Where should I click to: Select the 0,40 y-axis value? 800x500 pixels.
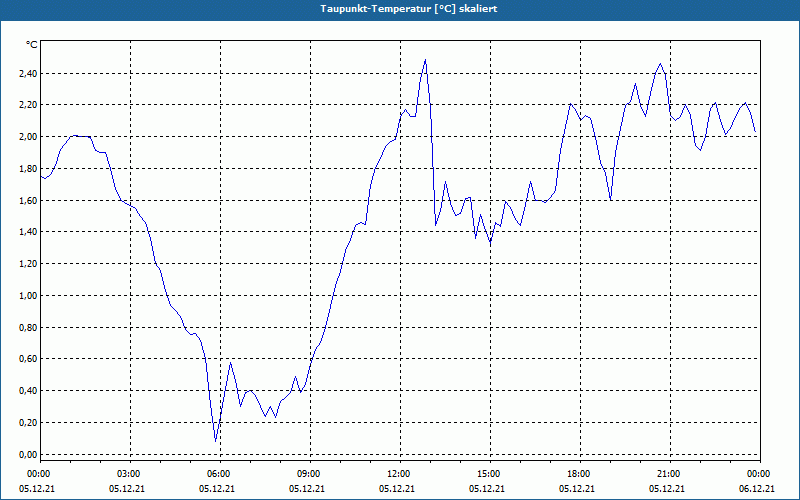(x=28, y=391)
